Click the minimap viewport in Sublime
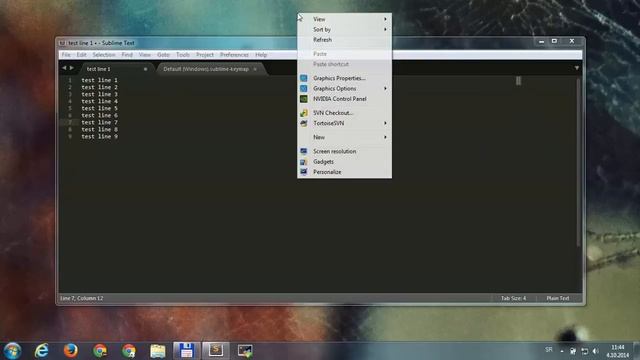The width and height of the screenshot is (640, 360). [518, 81]
